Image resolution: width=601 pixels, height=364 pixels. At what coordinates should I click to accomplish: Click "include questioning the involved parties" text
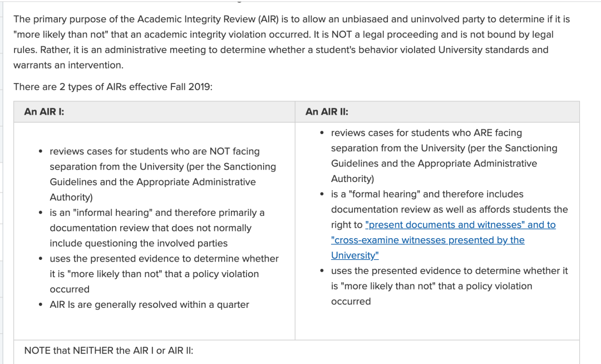point(139,243)
